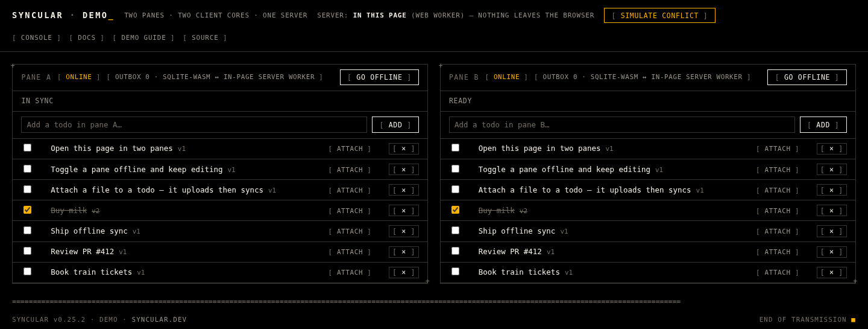
Task: Open the Docs nav link
Action: click(87, 37)
